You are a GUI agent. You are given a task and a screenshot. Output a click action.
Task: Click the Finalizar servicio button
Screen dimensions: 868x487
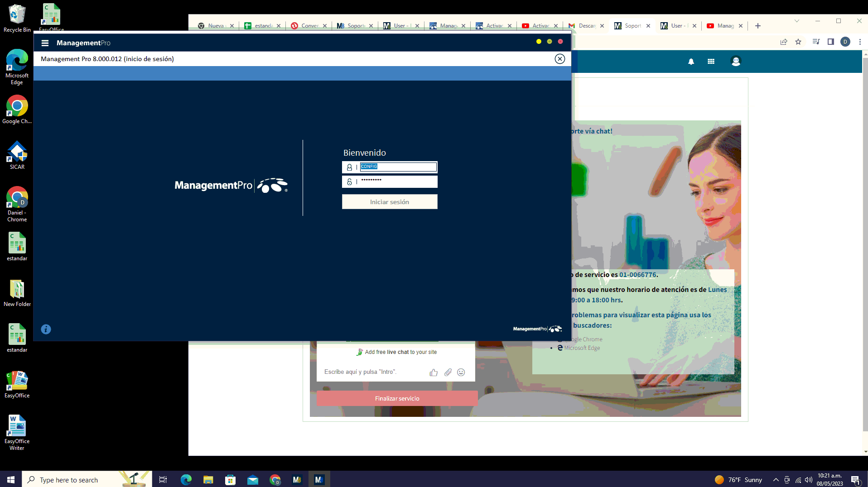pos(397,398)
